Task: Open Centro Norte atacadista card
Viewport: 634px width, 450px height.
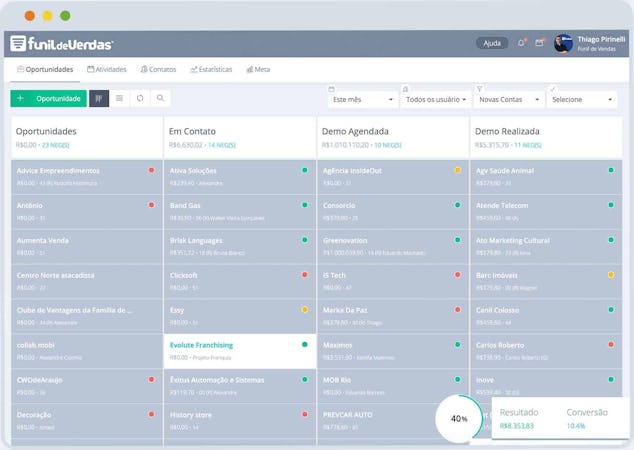Action: [87, 281]
